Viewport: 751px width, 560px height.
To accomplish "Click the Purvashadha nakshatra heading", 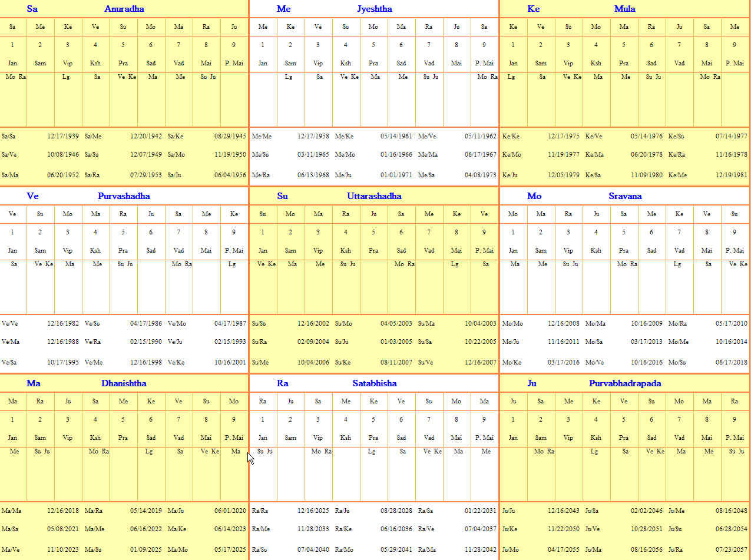I will click(124, 196).
